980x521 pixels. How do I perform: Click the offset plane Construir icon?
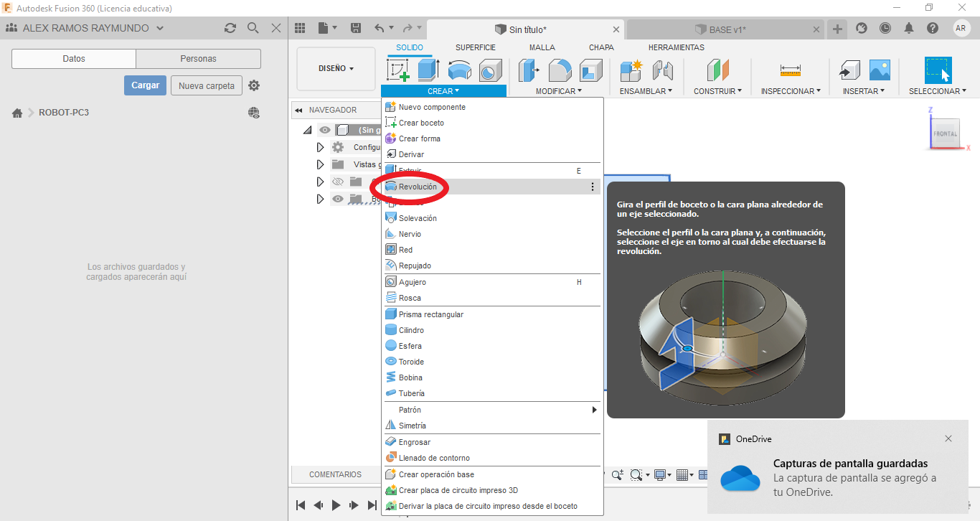pyautogui.click(x=717, y=70)
